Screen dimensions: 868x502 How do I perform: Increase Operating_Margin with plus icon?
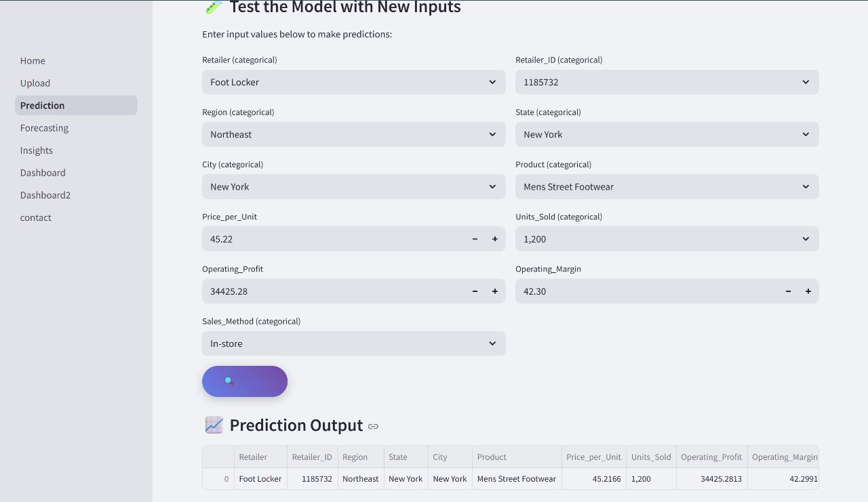[x=808, y=291]
